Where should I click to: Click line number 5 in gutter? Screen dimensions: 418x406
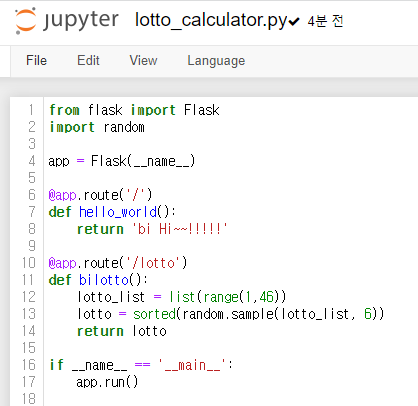(32, 178)
